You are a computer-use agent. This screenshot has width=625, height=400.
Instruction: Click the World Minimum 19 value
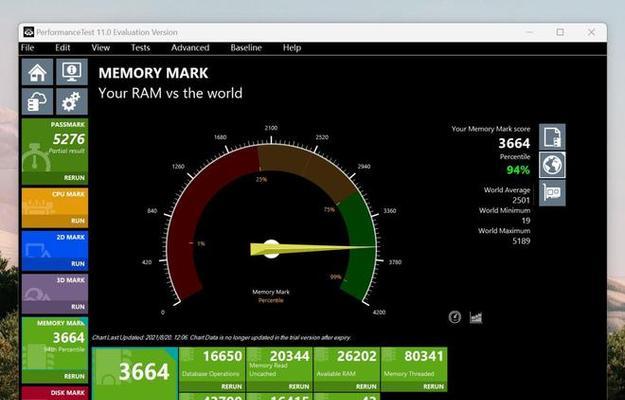click(526, 220)
